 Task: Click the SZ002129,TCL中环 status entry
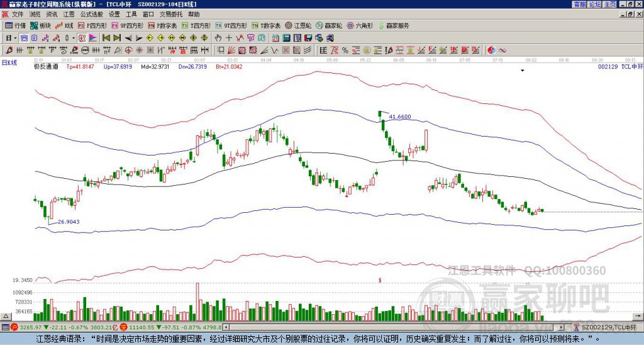(x=608, y=327)
